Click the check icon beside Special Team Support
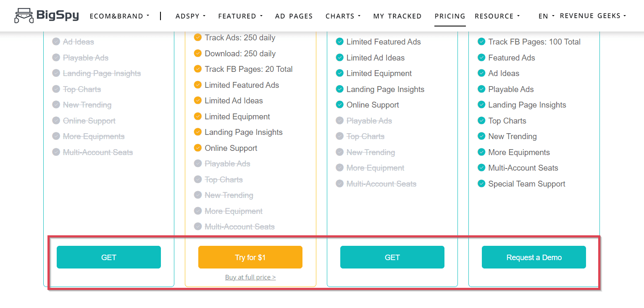 481,184
